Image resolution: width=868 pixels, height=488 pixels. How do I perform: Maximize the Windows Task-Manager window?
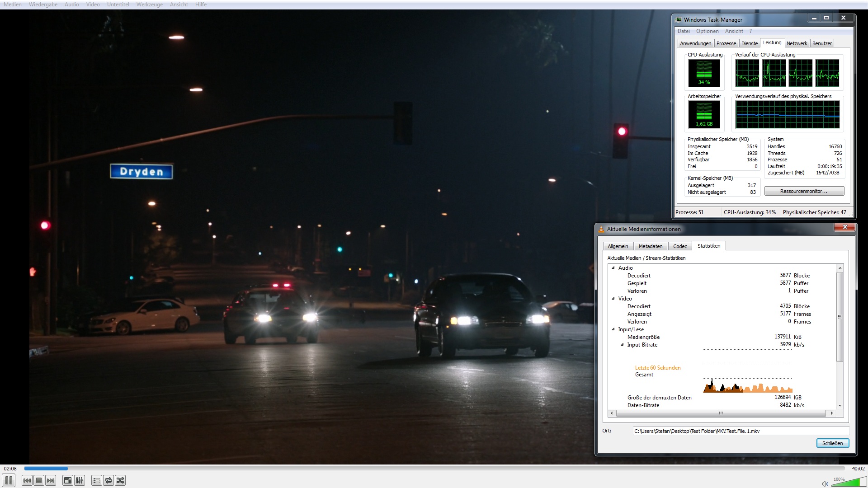(x=826, y=18)
